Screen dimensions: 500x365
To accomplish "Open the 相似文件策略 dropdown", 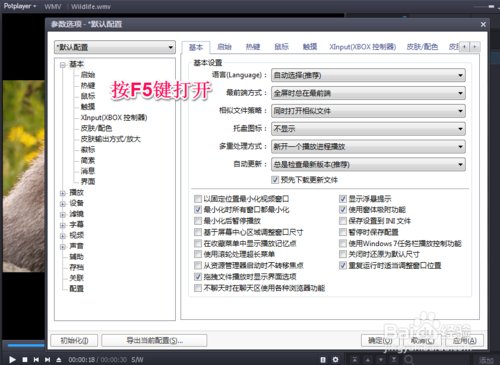I will coord(368,111).
